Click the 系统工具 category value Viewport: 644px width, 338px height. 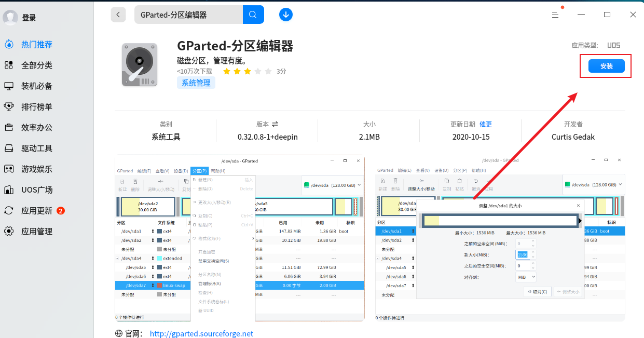pyautogui.click(x=166, y=137)
